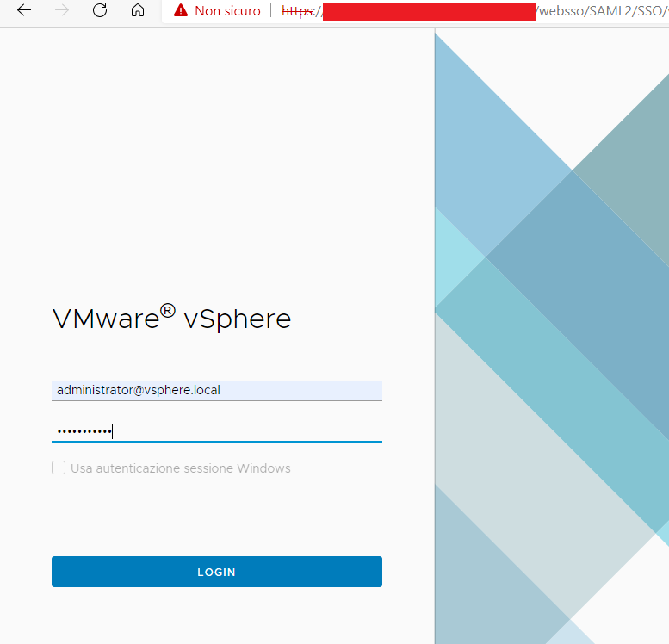Click into the password field
The image size is (669, 644).
217,431
